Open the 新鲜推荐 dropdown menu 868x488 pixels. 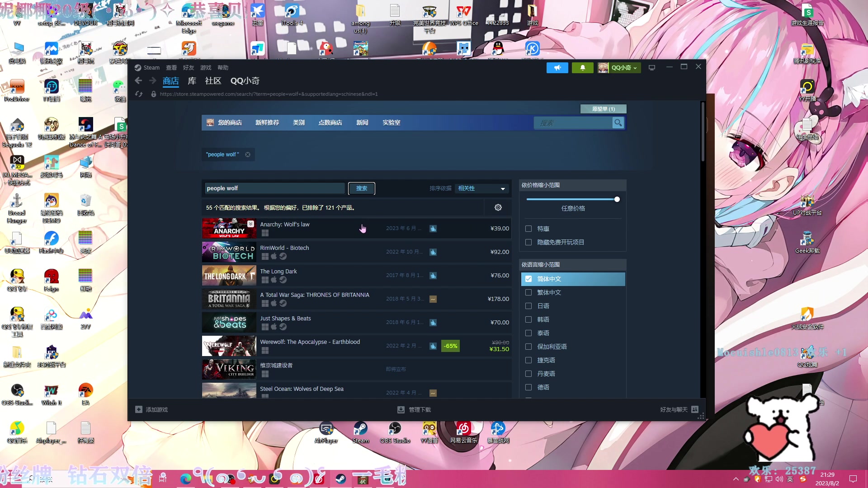pyautogui.click(x=267, y=122)
